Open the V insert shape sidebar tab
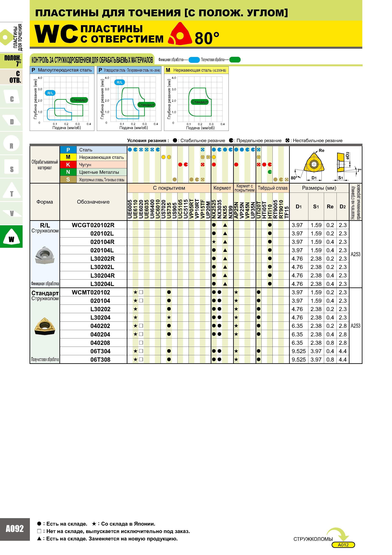This screenshot has height=555, width=392. (11, 213)
